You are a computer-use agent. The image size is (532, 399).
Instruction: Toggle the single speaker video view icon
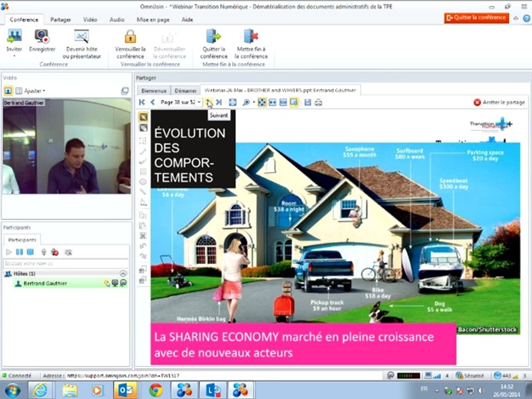[8, 90]
